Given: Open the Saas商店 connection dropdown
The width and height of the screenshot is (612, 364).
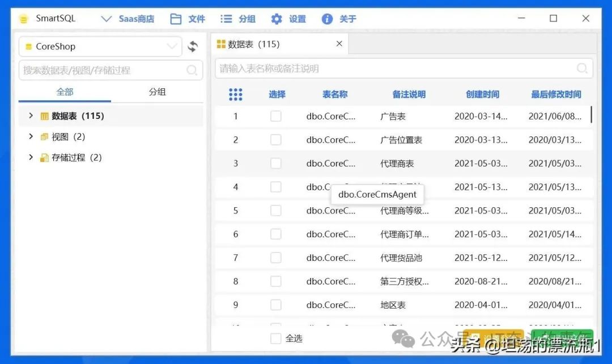Looking at the screenshot, I should point(127,19).
